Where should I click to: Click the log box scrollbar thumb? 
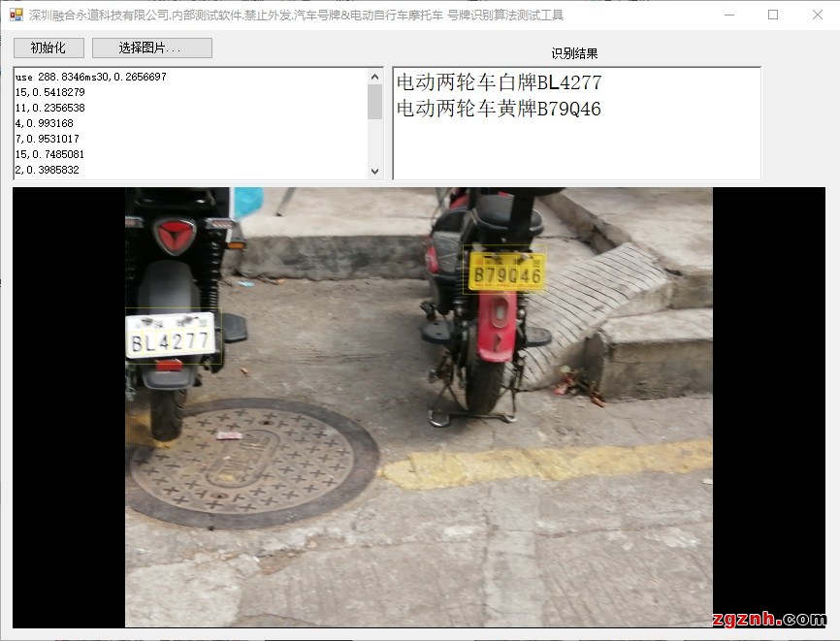tap(375, 102)
